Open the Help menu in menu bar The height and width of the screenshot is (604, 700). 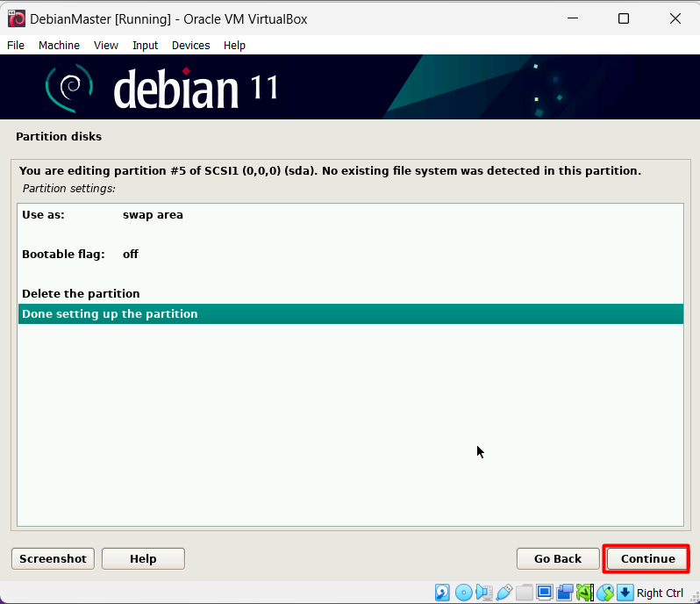pos(234,45)
